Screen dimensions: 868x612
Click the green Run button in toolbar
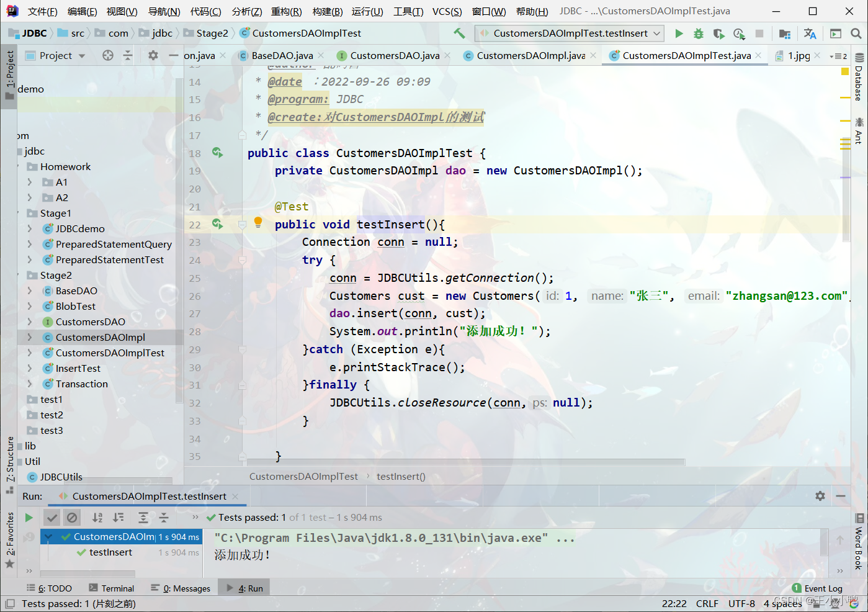point(679,34)
